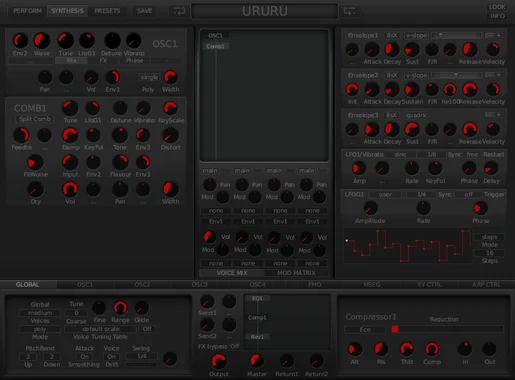Open LFO1 sine waveform dropdown
Image resolution: width=515 pixels, height=380 pixels.
[400, 155]
